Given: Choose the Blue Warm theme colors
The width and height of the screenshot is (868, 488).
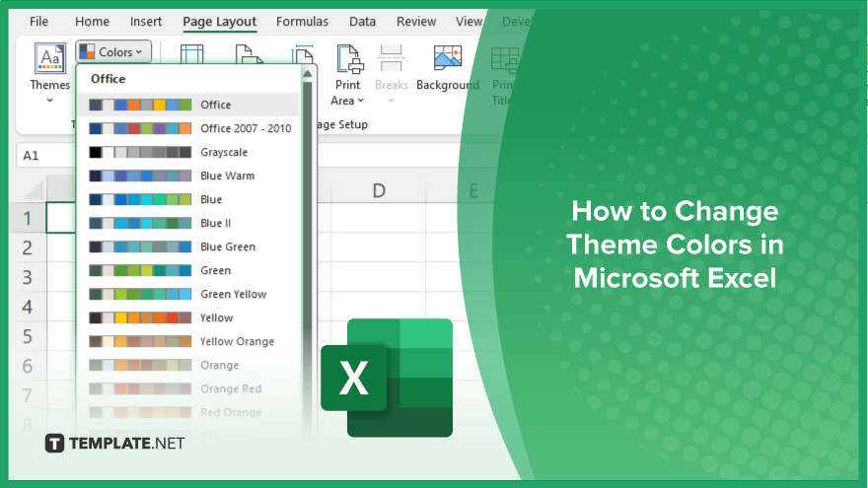Looking at the screenshot, I should tap(189, 175).
